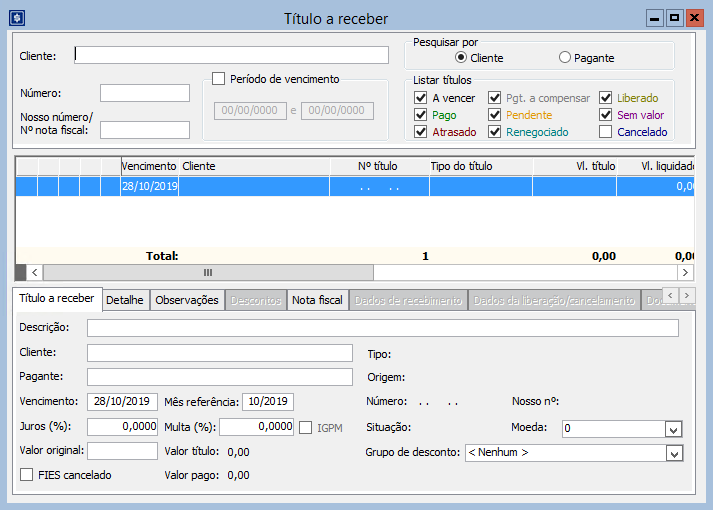The image size is (713, 510).
Task: Tick the FIES cancelado checkbox
Action: coord(27,475)
